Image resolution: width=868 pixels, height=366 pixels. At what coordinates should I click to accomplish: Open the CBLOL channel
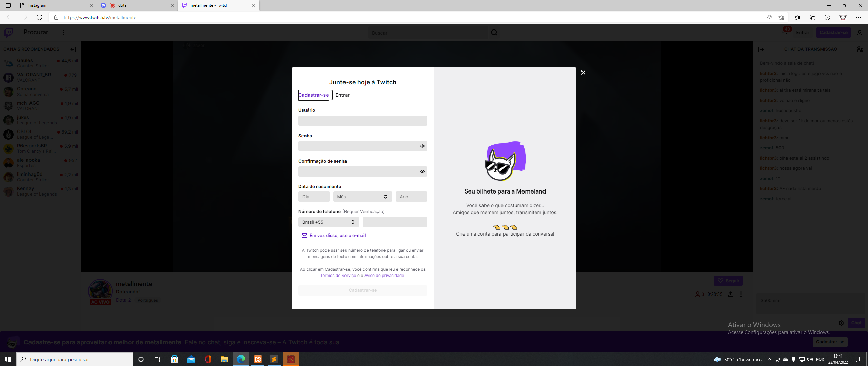[41, 134]
